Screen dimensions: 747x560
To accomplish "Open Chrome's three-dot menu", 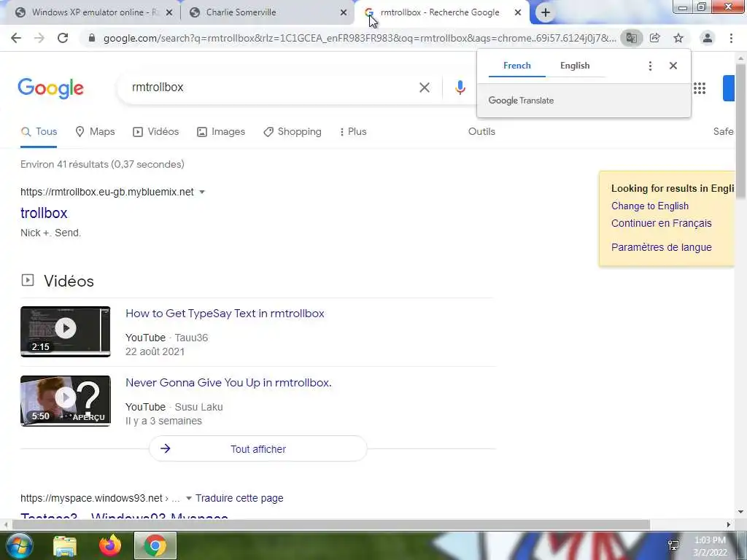I will [x=731, y=38].
